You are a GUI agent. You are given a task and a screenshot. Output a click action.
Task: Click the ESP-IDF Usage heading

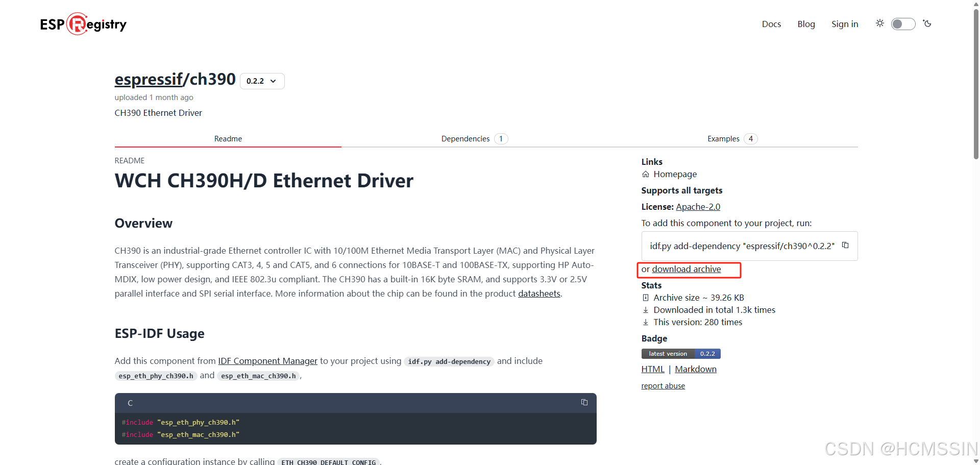[x=159, y=333]
